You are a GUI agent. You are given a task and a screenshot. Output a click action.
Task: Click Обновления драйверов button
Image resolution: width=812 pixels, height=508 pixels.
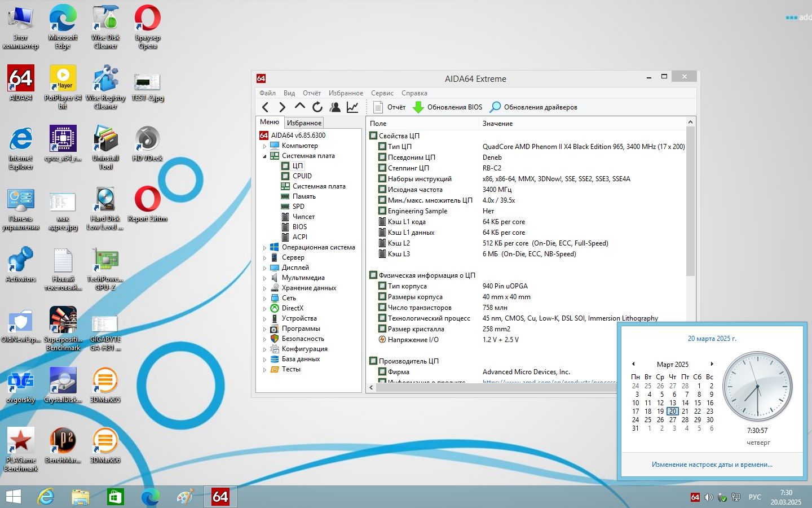[533, 107]
